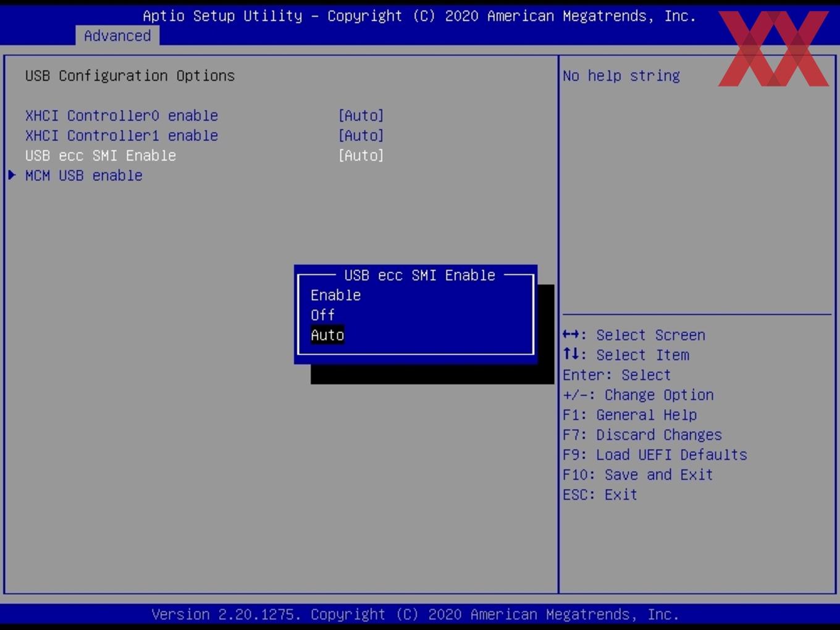Screen dimensions: 840x630
Task: Click the No help string text
Action: coord(621,76)
